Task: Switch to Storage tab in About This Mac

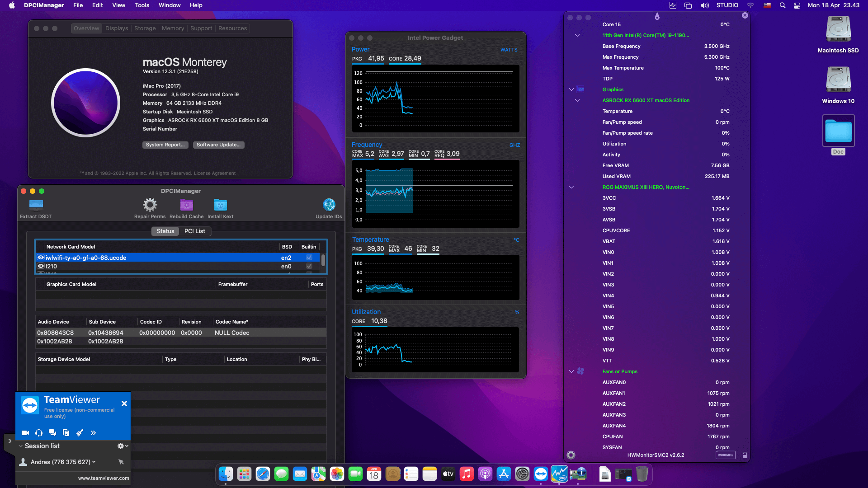Action: point(145,28)
